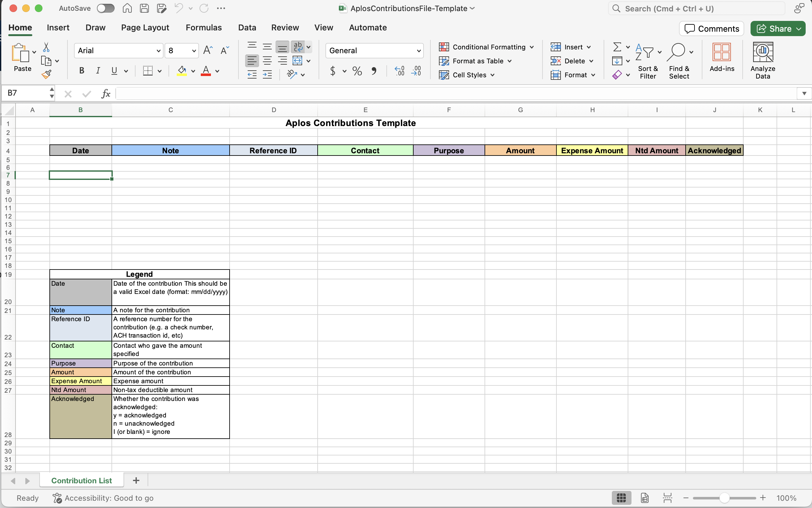Image resolution: width=812 pixels, height=508 pixels.
Task: Click Decrease Decimal icon
Action: tap(416, 71)
